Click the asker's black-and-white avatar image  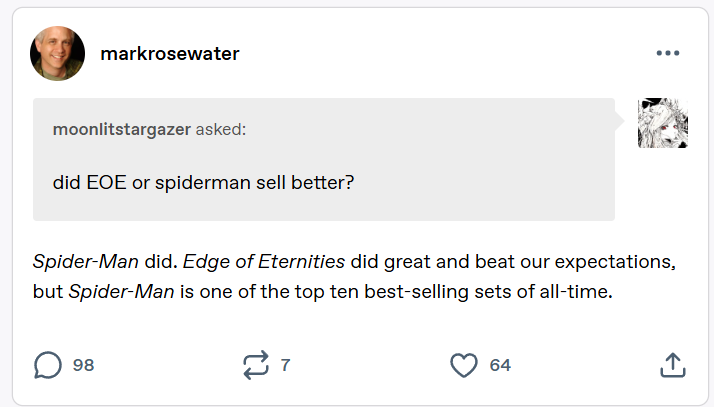click(663, 123)
